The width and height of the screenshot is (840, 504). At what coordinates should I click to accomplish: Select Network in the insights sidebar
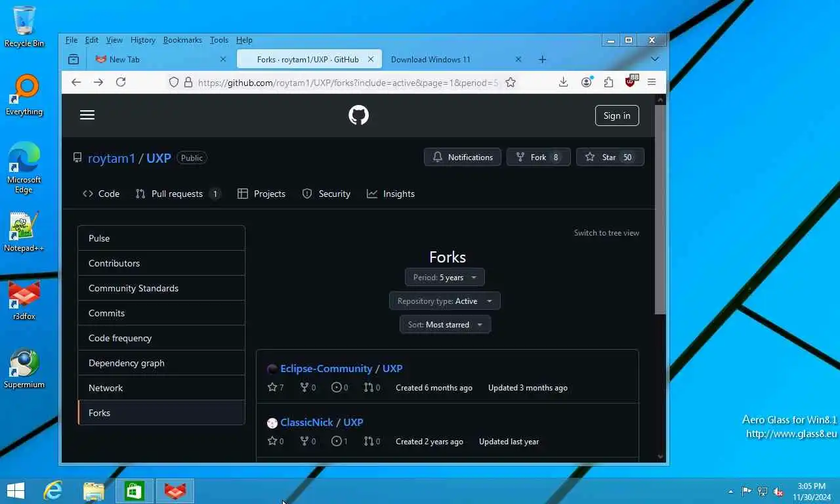pyautogui.click(x=161, y=388)
